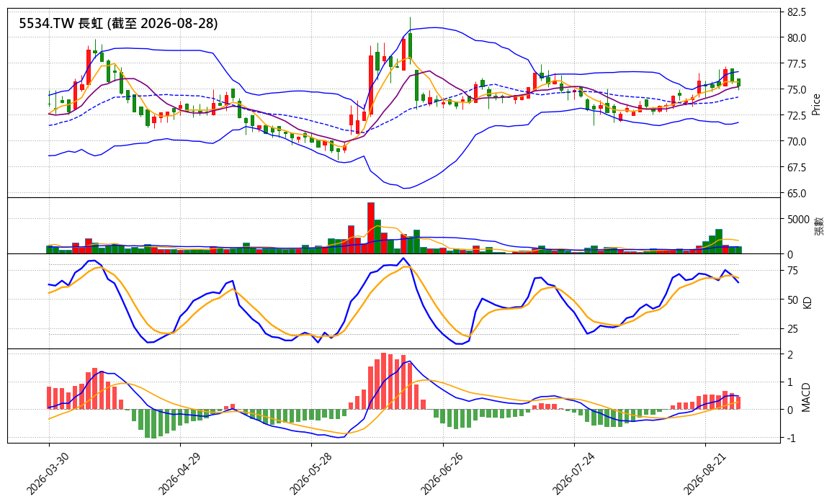832x504 pixels.
Task: Click the tallest green candlestick near 80
Action: pyautogui.click(x=410, y=45)
